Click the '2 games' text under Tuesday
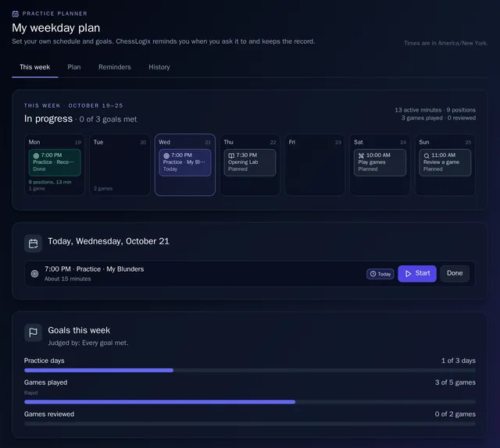The height and width of the screenshot is (448, 500). pyautogui.click(x=103, y=188)
